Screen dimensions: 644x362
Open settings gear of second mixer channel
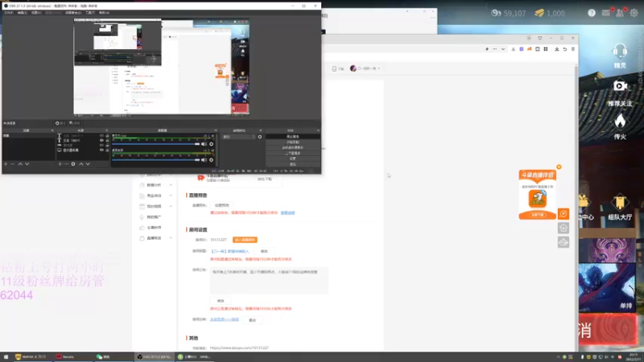click(x=211, y=159)
